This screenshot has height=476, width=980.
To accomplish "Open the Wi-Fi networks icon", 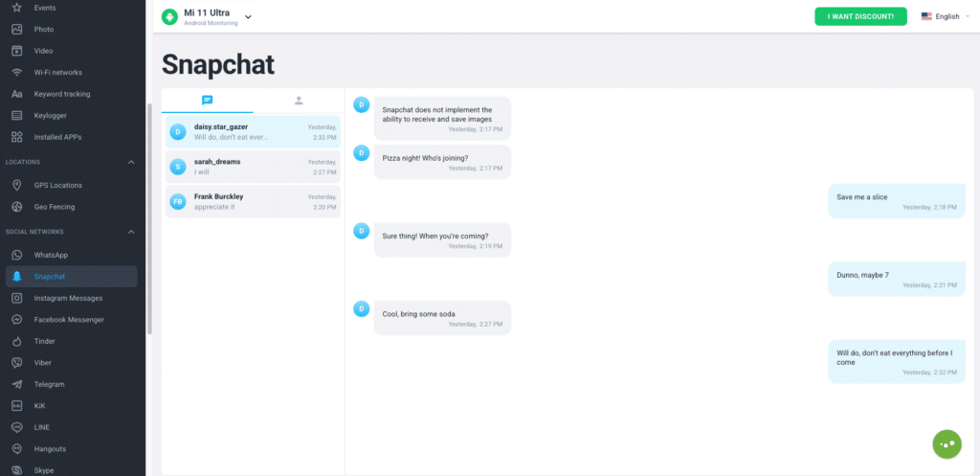I will pos(16,72).
